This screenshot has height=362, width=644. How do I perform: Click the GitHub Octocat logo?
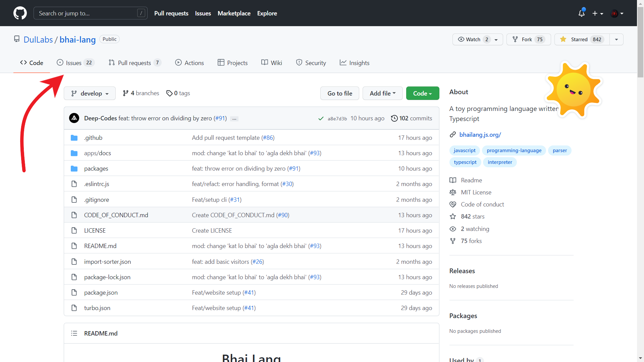point(20,13)
